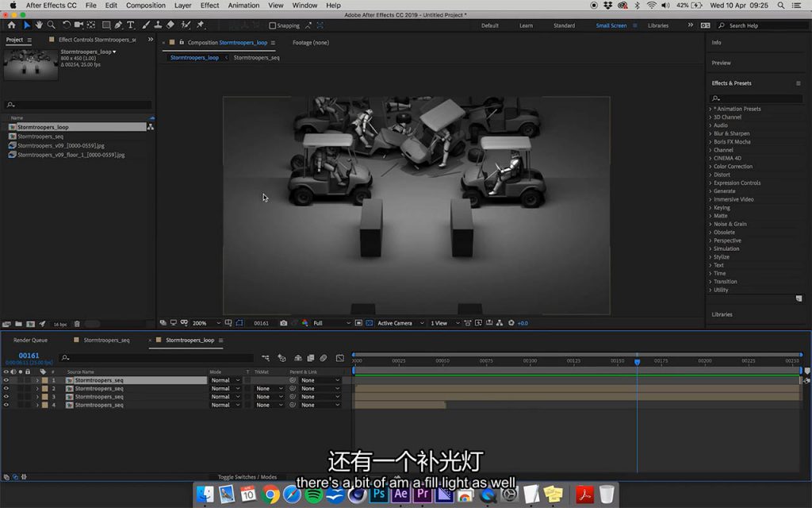Viewport: 812px width, 508px height.
Task: Open the Composition menu
Action: pos(146,6)
